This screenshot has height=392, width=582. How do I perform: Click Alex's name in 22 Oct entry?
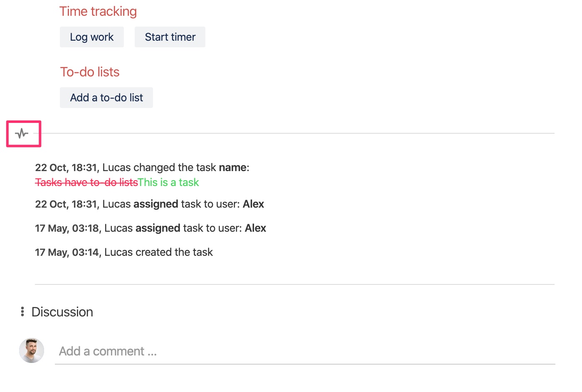point(254,204)
